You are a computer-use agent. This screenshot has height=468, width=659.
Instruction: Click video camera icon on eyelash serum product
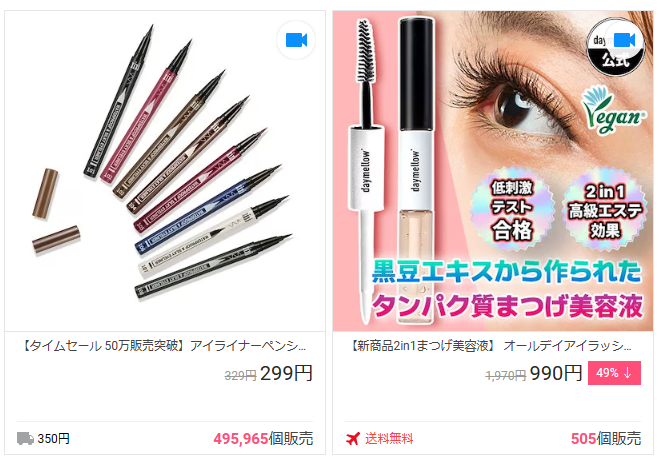[624, 40]
